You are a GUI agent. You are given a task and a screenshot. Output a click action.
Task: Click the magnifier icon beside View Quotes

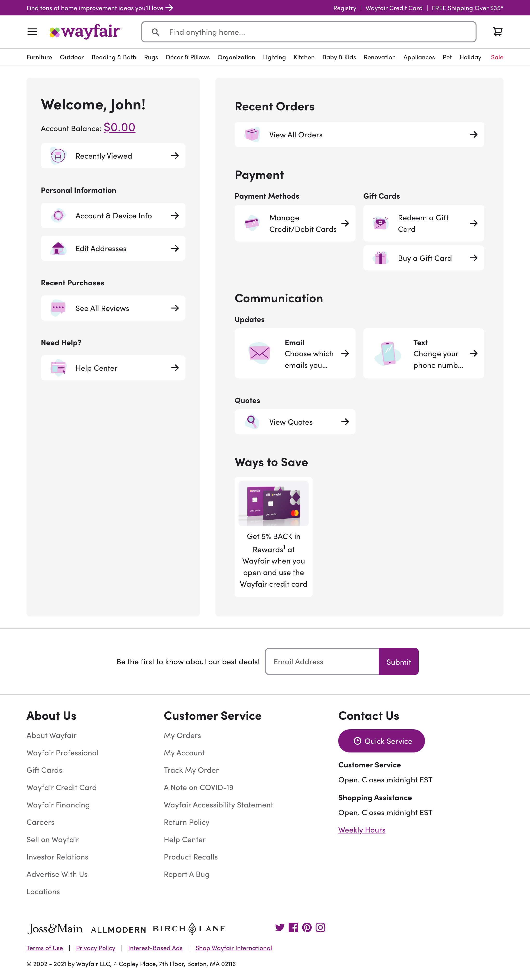(x=252, y=422)
